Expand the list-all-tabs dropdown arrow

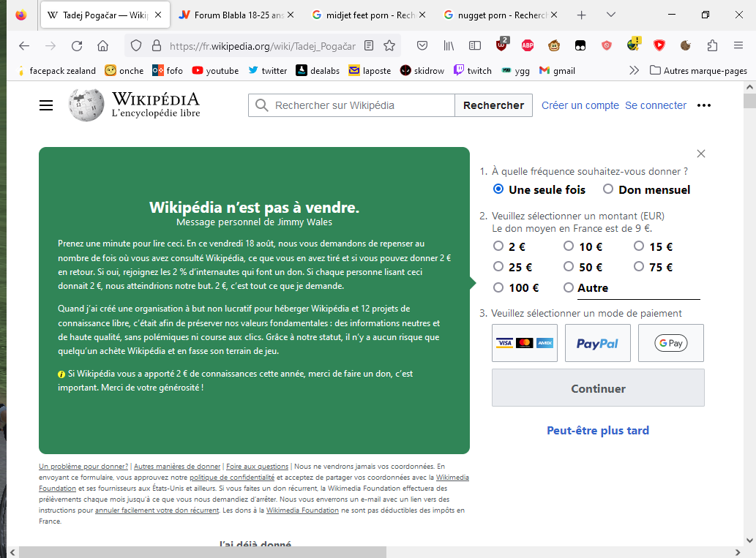click(611, 15)
